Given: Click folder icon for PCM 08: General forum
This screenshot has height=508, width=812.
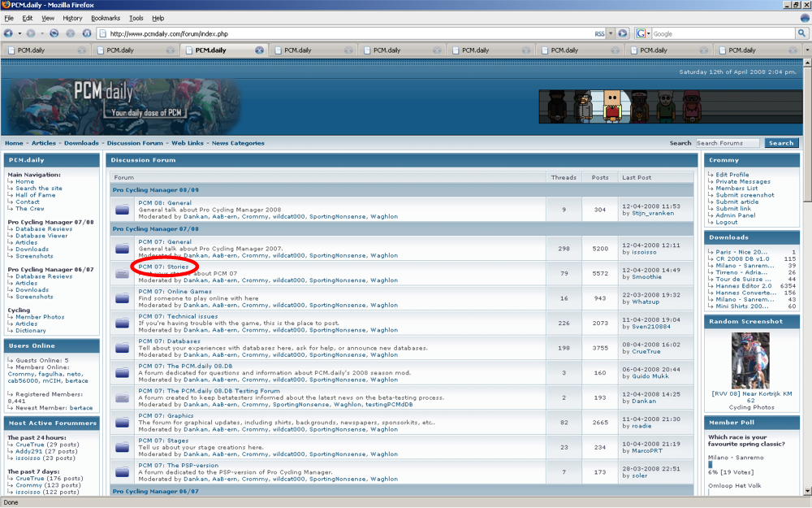Looking at the screenshot, I should pos(122,210).
